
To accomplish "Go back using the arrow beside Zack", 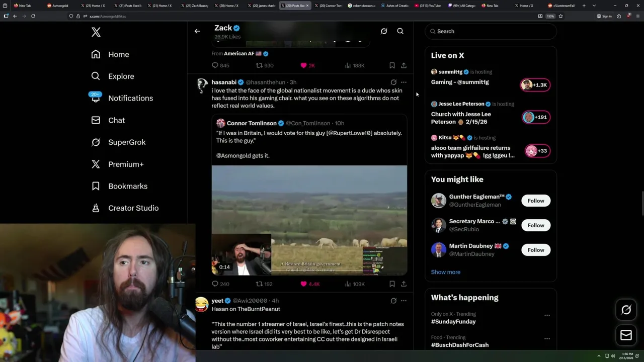I will coord(197,31).
